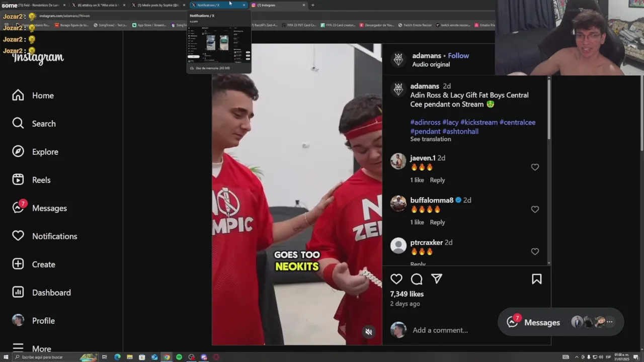The height and width of the screenshot is (362, 644).
Task: Click Create to start a new post
Action: 33,264
